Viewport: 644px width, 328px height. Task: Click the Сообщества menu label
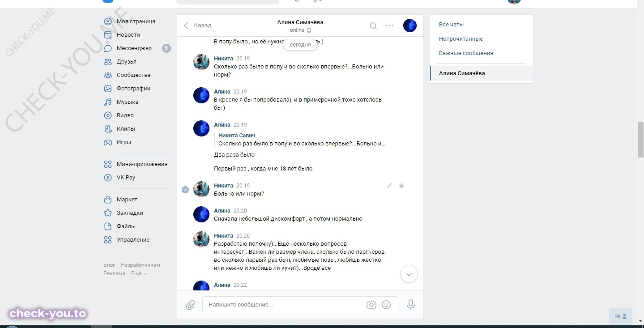pos(133,75)
